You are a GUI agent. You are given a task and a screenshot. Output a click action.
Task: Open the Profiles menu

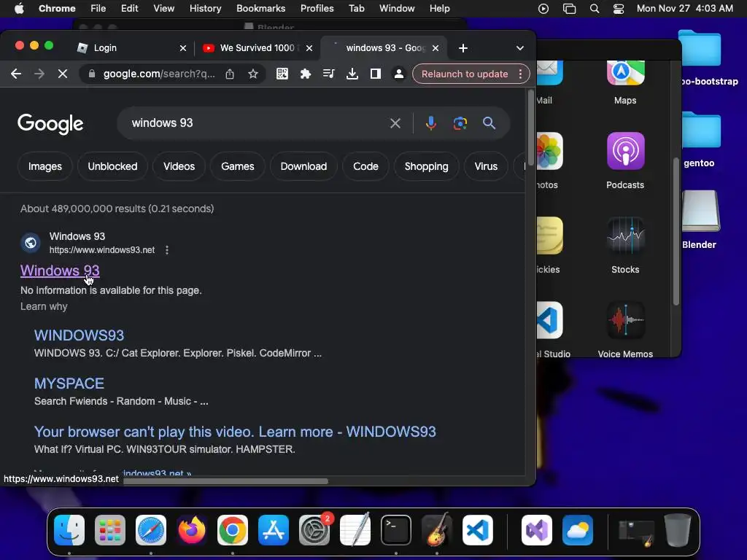(317, 9)
